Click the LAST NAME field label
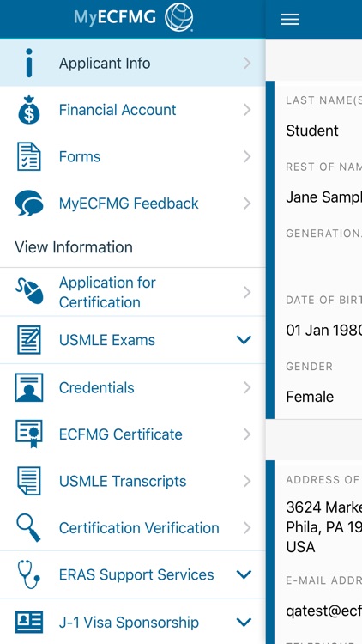 [324, 100]
